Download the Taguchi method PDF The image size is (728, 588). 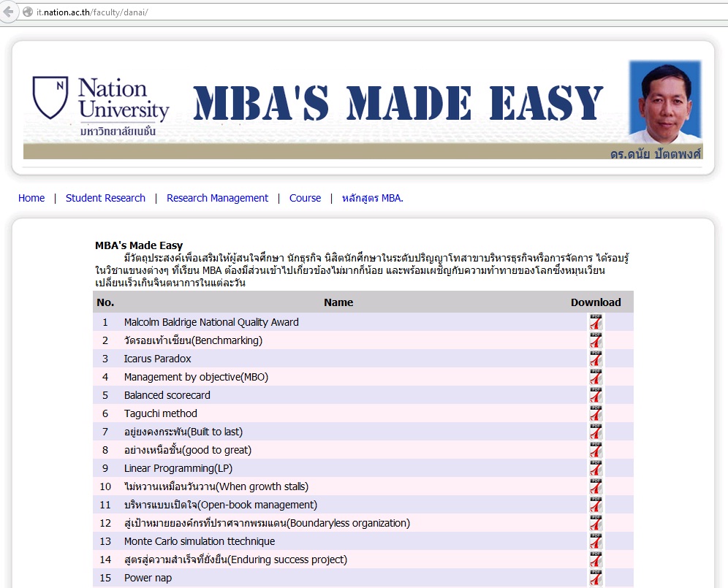point(596,413)
